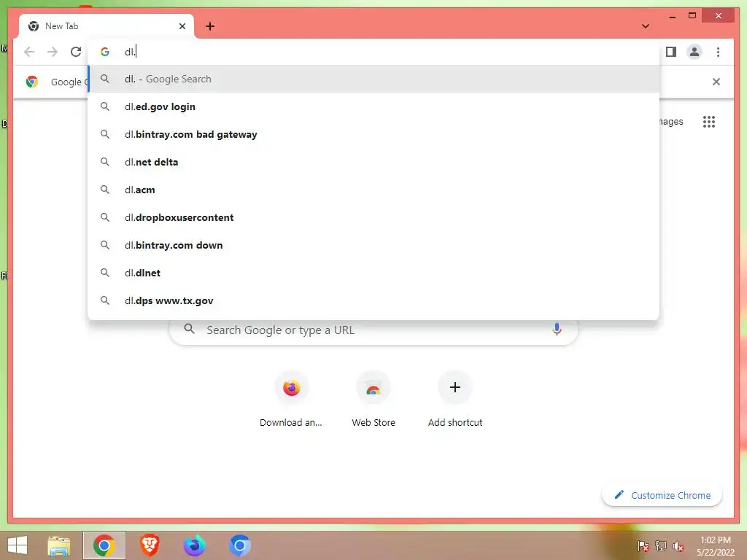Open the taskbar clock showing 1:02 PM
This screenshot has width=747, height=560.
pos(716,546)
